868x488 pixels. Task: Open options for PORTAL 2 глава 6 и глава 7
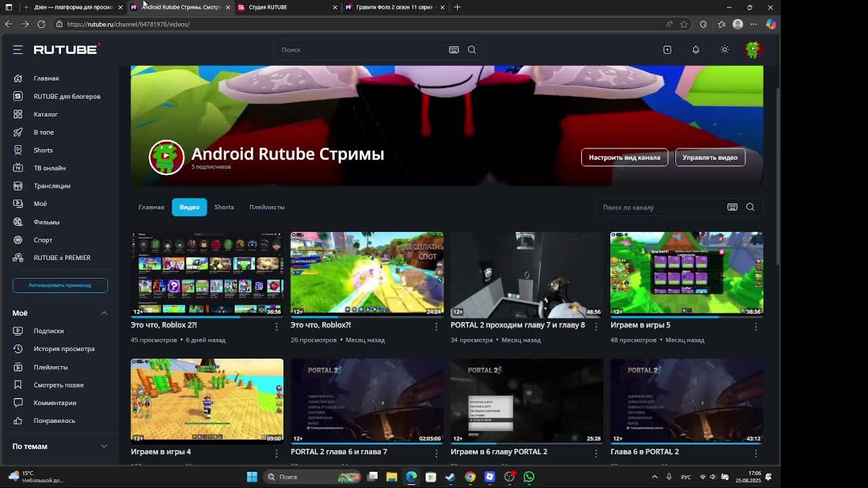[x=436, y=453]
